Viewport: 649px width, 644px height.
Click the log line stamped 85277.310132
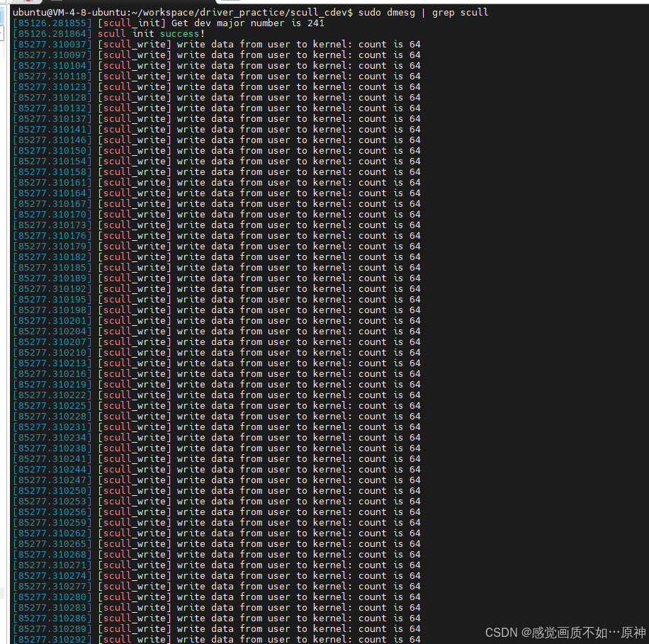click(217, 108)
